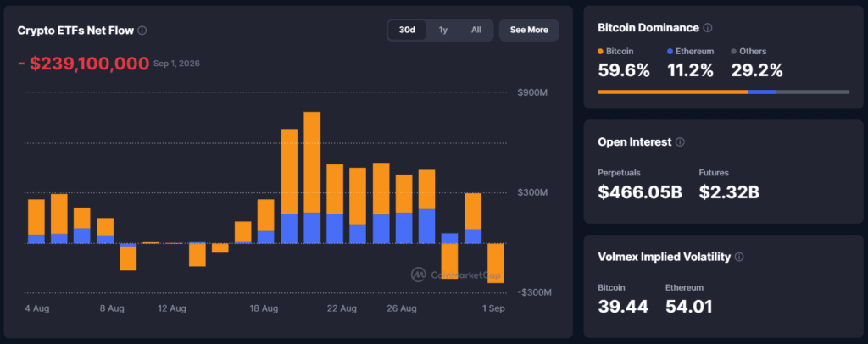Click the orange Bitcoin legend dot
This screenshot has width=868, height=344.
(x=601, y=52)
